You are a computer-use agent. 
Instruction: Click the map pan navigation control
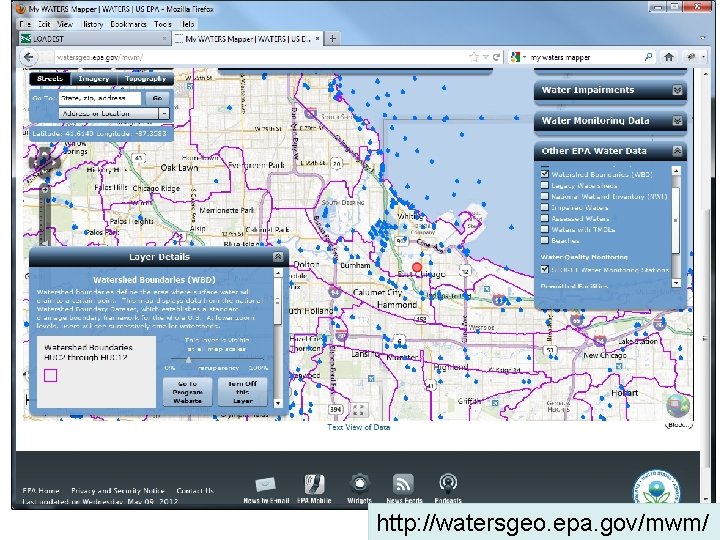pyautogui.click(x=44, y=162)
